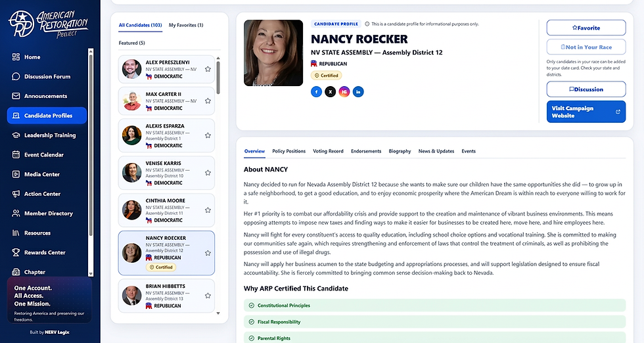Open the Policy Positions tab
Viewport: 644px width, 343px height.
tap(288, 151)
